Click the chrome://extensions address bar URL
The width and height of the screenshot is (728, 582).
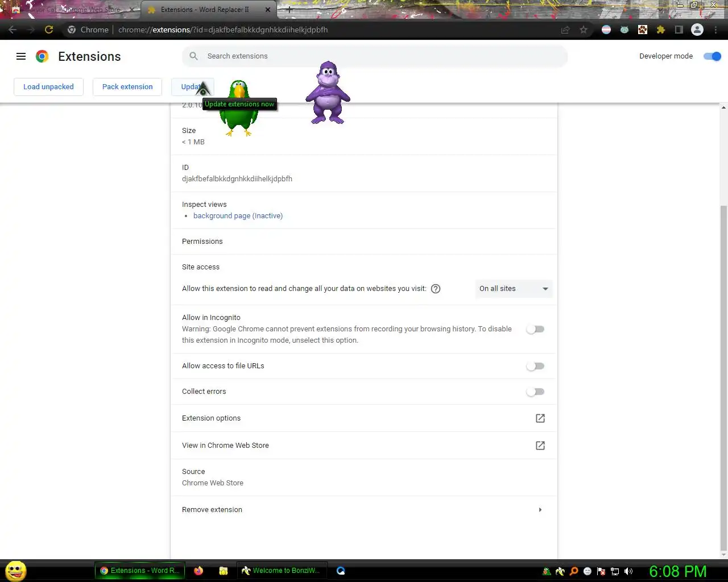tap(223, 30)
